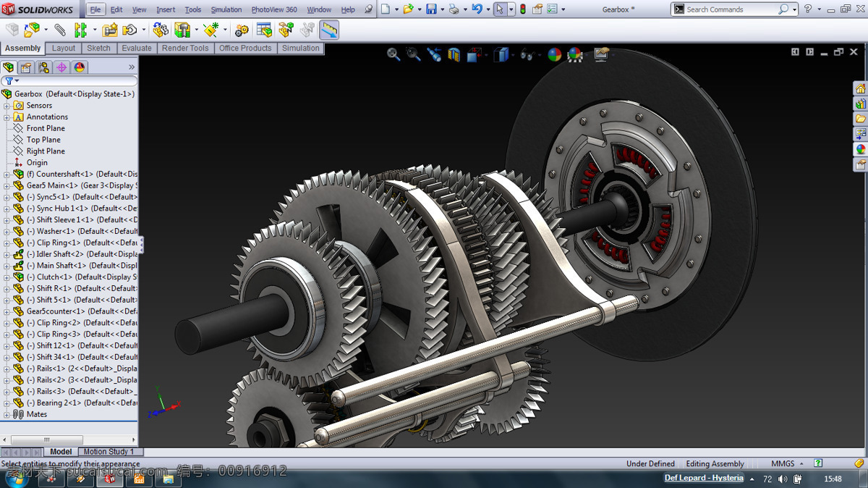Select the Mate paperclip tool
The height and width of the screenshot is (488, 868).
[60, 30]
